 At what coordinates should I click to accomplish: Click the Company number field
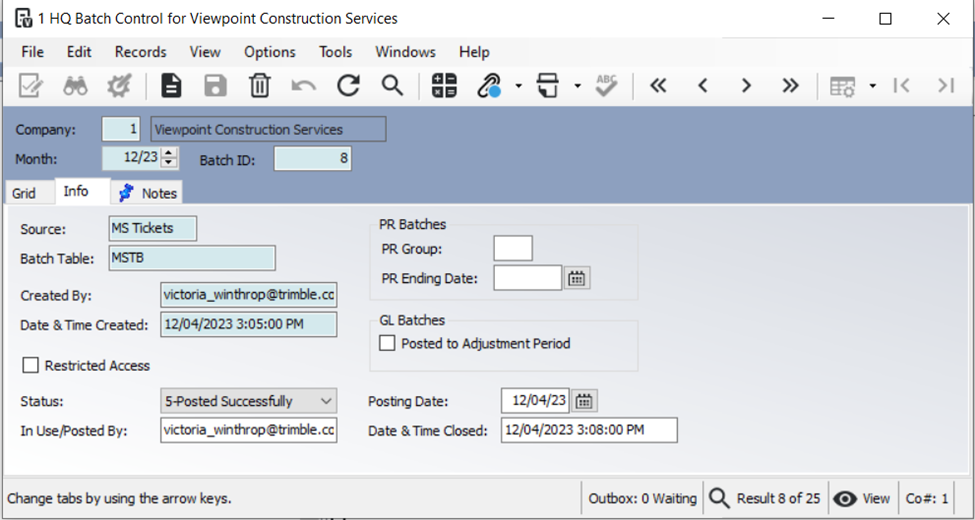click(x=121, y=129)
